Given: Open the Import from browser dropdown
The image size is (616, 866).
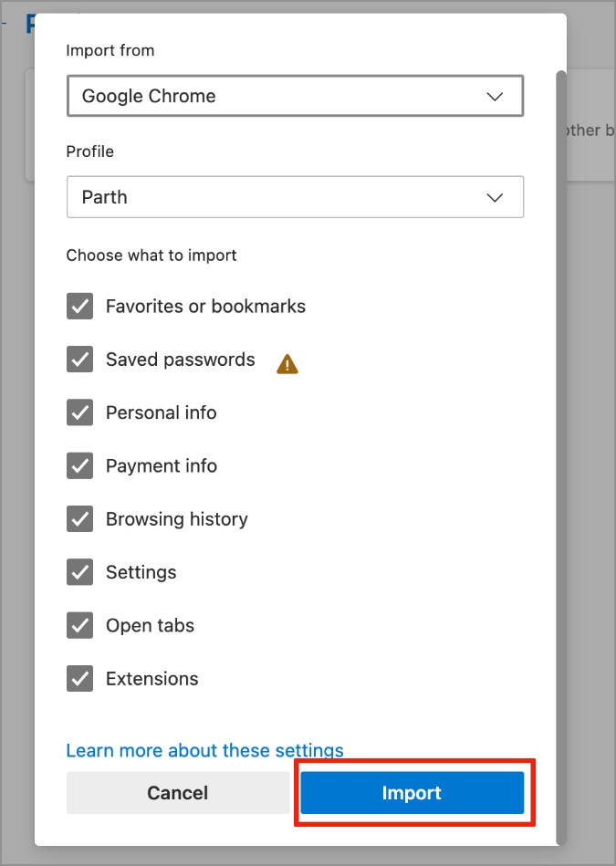Looking at the screenshot, I should [295, 96].
